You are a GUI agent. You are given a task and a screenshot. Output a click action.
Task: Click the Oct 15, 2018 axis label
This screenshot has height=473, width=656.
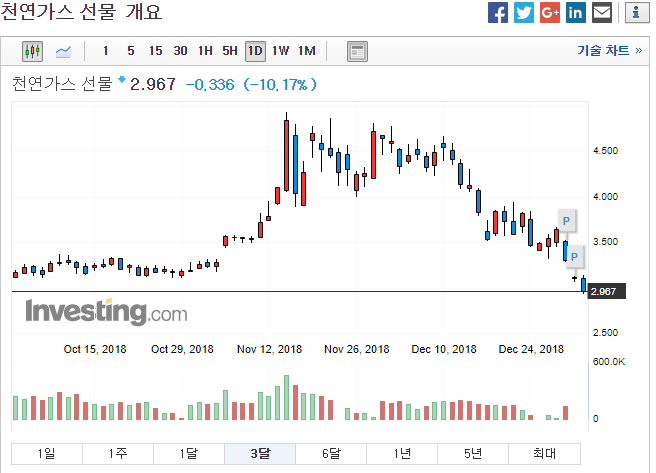tap(95, 349)
